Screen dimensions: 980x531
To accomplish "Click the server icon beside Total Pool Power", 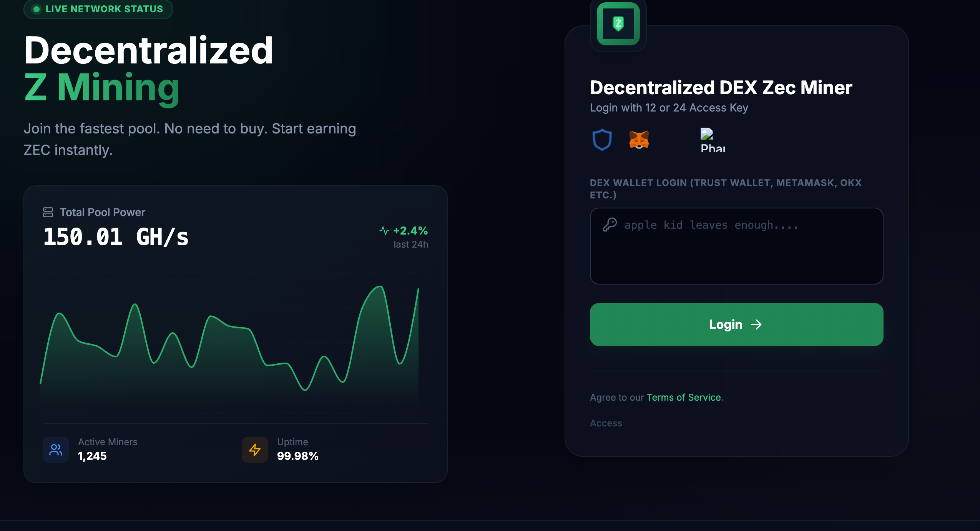I will (48, 212).
